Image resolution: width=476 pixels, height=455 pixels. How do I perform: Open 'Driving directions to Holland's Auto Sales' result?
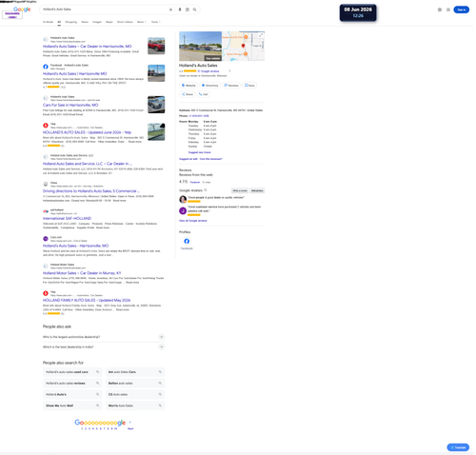coord(91,191)
